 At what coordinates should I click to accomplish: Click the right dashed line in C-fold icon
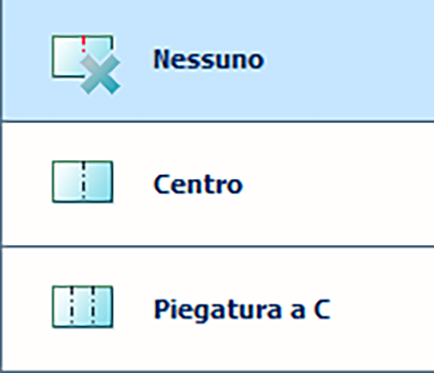click(93, 307)
